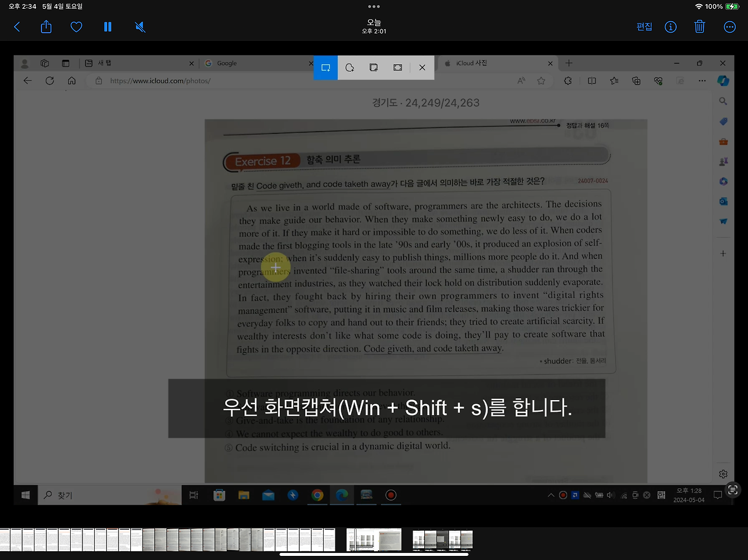This screenshot has width=748, height=560.
Task: Close the snipping toolbar
Action: click(422, 68)
